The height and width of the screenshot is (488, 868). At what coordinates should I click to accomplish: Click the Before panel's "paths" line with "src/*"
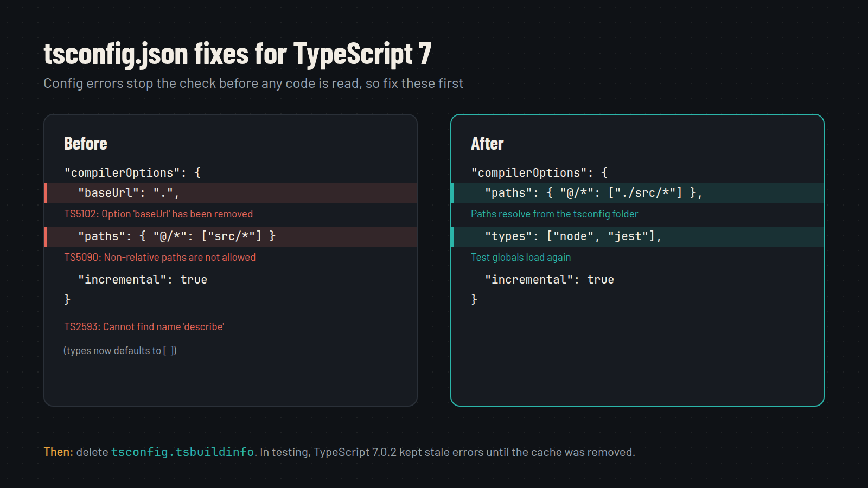click(x=231, y=236)
